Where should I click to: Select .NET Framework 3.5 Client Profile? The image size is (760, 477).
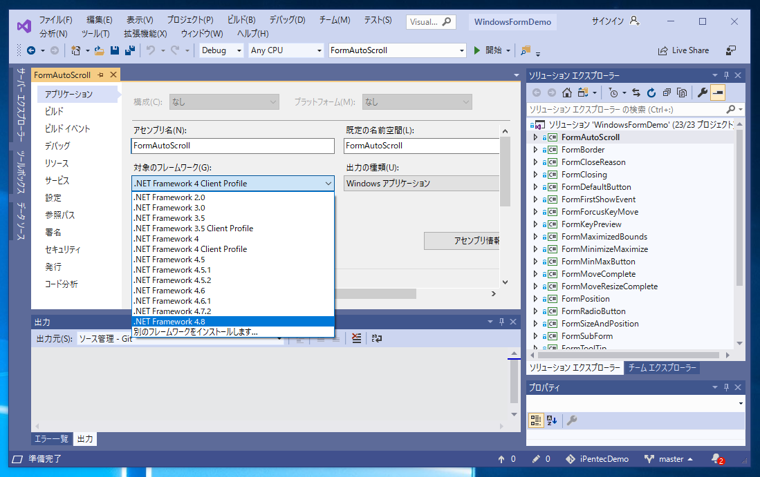233,228
